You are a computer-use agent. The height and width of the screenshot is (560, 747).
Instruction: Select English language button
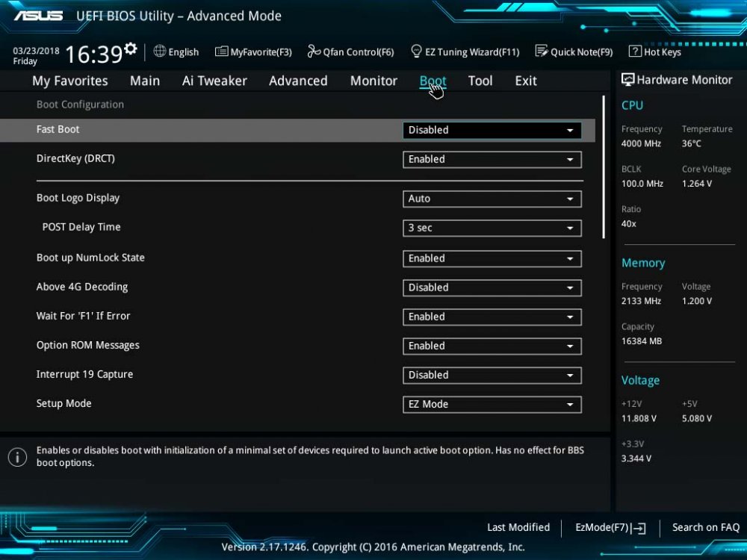(x=184, y=52)
